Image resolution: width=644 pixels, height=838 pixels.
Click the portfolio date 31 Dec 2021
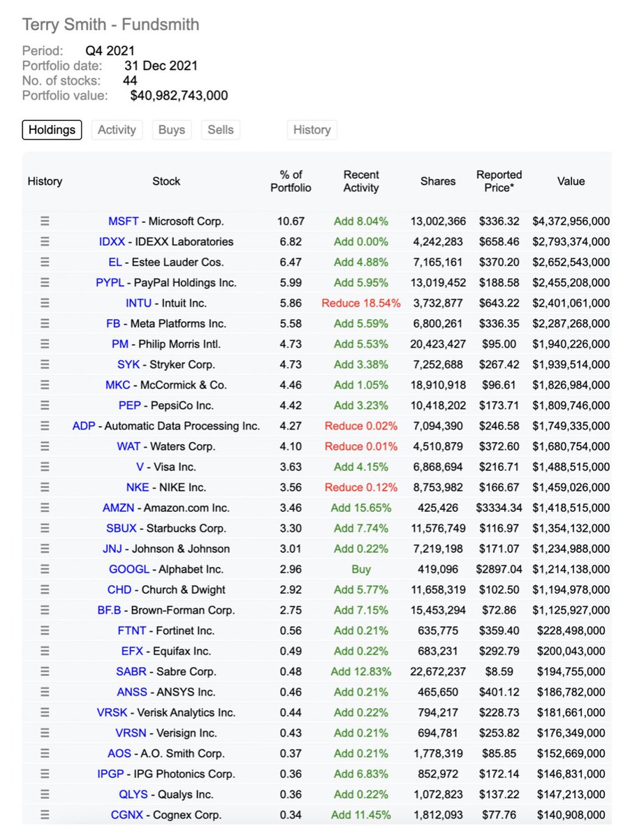161,66
